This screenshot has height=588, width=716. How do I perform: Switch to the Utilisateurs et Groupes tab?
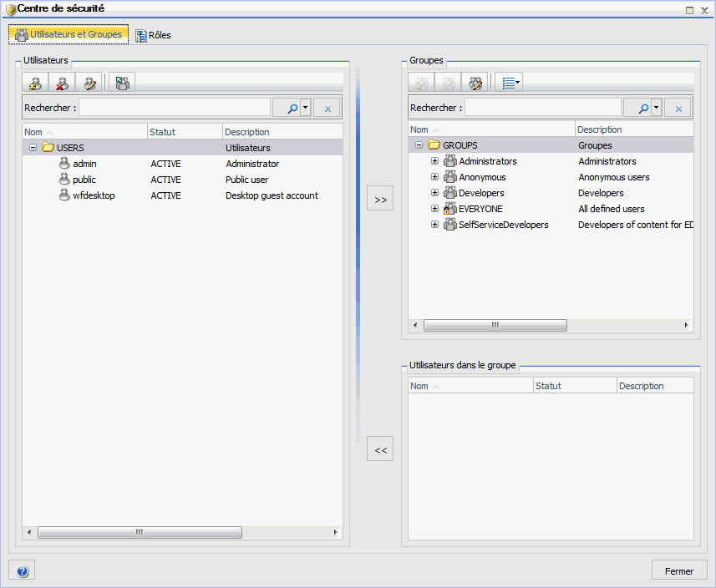coord(69,34)
